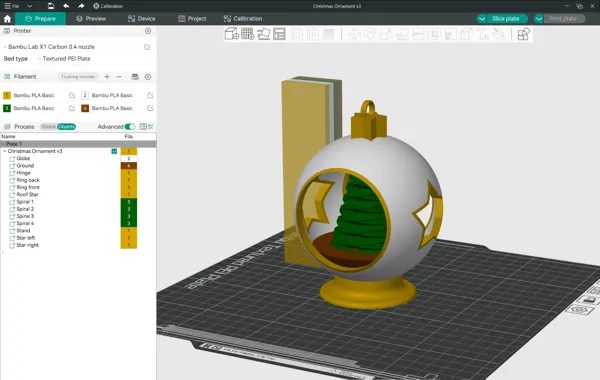Select the Move tool icon
The width and height of the screenshot is (600, 380).
354,34
